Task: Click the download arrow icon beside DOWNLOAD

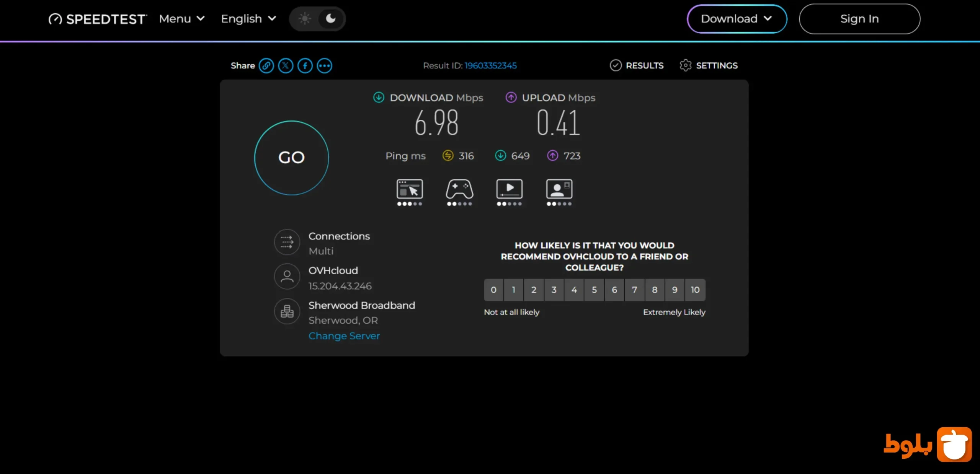Action: (x=379, y=98)
